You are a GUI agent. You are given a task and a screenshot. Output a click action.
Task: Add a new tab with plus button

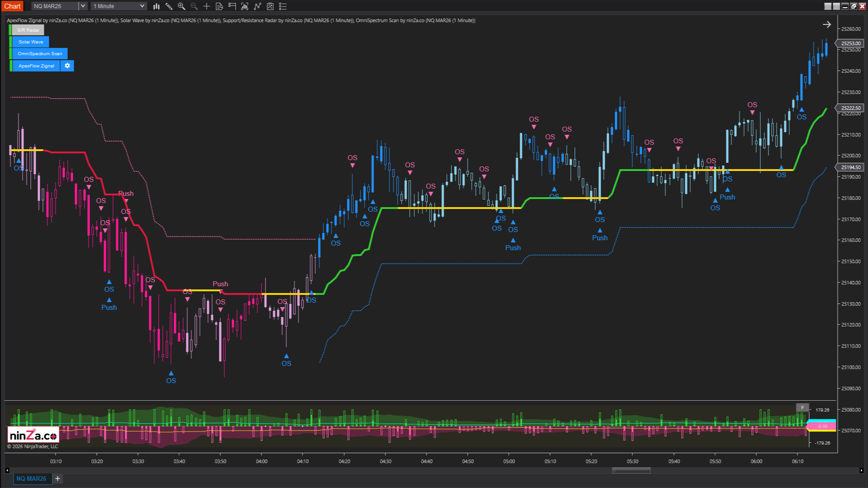coord(57,479)
